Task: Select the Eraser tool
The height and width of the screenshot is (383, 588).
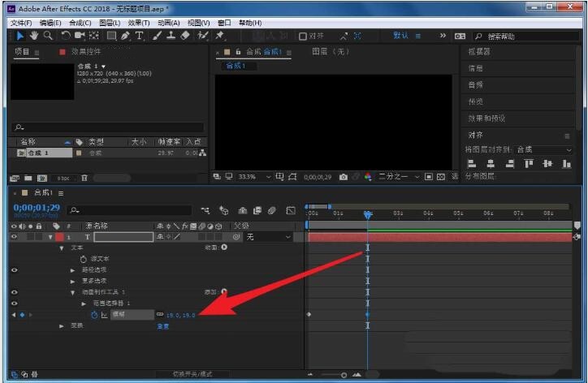Action: click(x=185, y=36)
